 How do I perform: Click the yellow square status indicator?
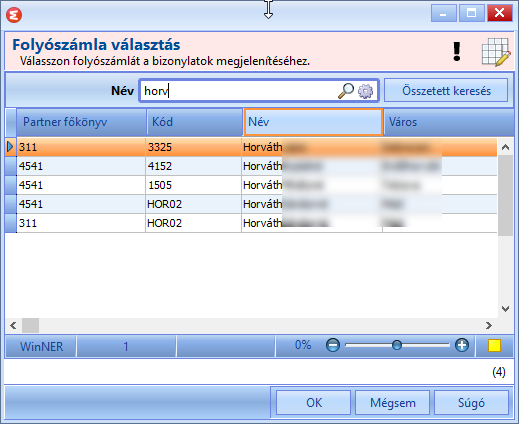coord(494,345)
